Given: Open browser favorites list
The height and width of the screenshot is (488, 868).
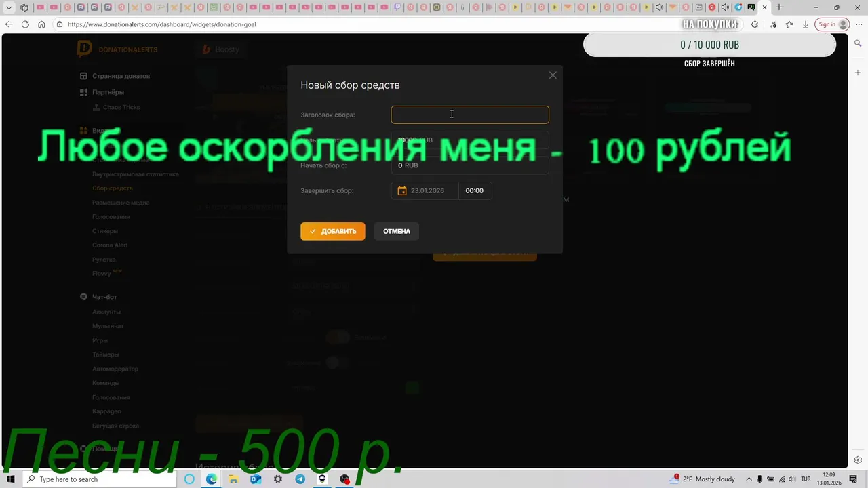Looking at the screenshot, I should [x=789, y=24].
